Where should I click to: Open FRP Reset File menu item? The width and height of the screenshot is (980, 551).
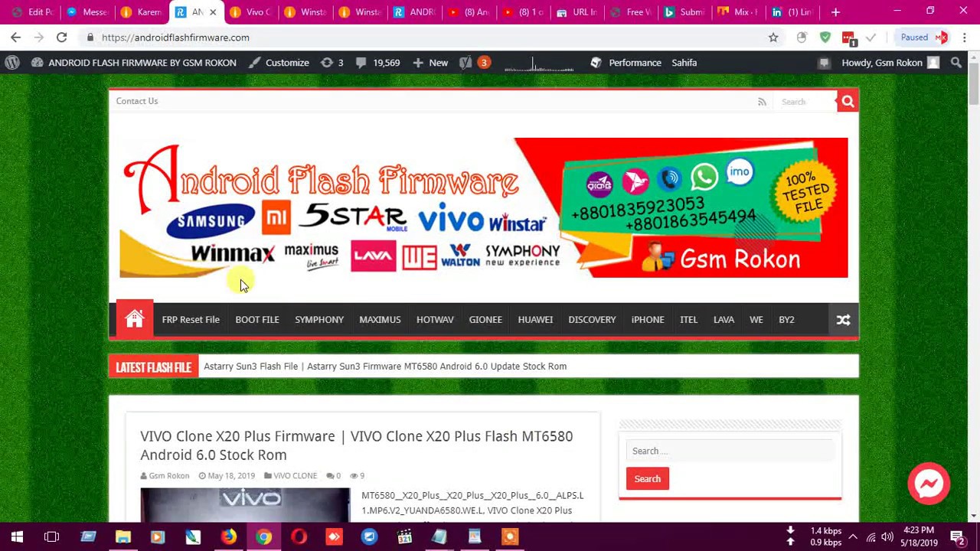tap(191, 320)
